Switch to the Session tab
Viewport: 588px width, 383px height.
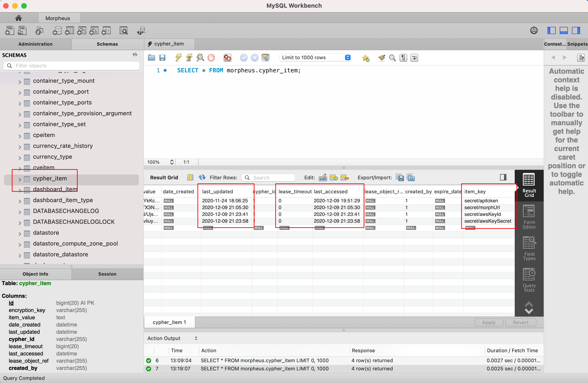click(107, 274)
